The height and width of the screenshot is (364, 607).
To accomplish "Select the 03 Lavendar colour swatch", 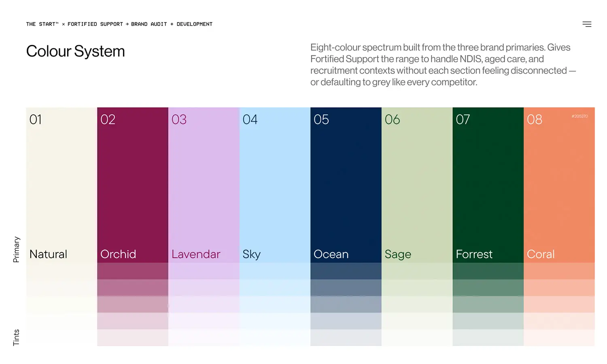I will coord(204,185).
